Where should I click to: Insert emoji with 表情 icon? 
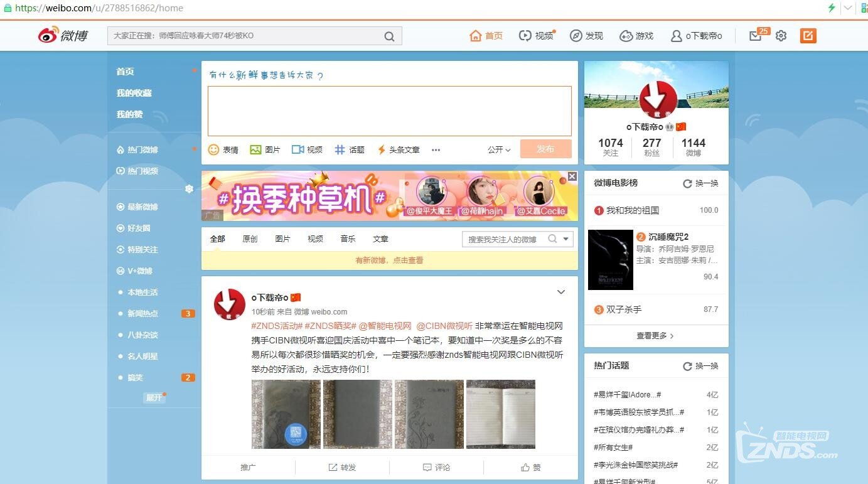223,149
